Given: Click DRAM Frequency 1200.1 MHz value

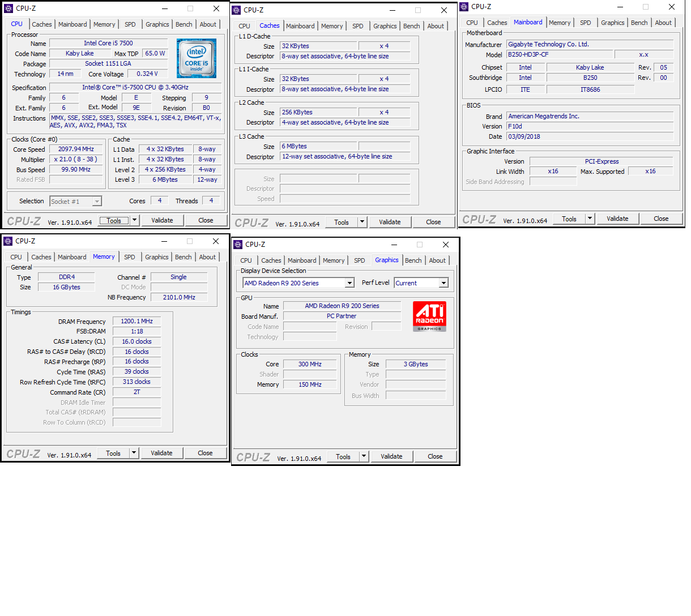Looking at the screenshot, I should 137,321.
